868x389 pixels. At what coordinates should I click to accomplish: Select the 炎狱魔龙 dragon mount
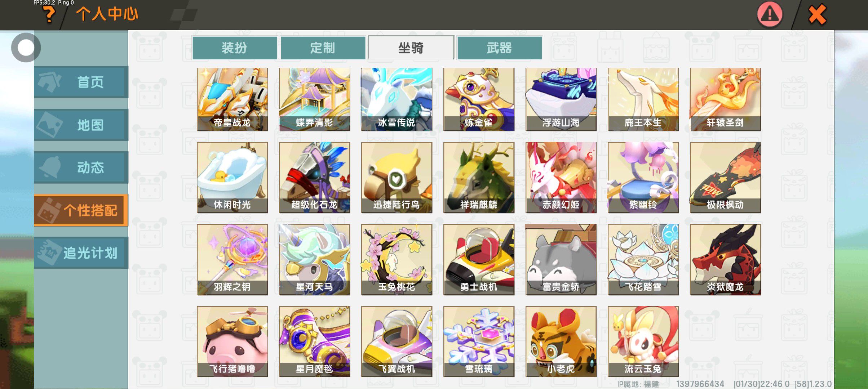(725, 259)
